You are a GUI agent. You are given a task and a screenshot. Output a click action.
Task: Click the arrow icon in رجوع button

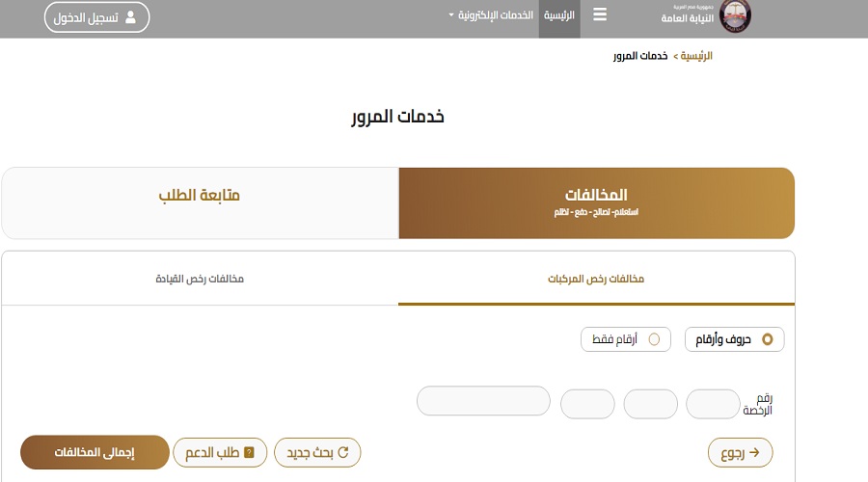coord(754,453)
